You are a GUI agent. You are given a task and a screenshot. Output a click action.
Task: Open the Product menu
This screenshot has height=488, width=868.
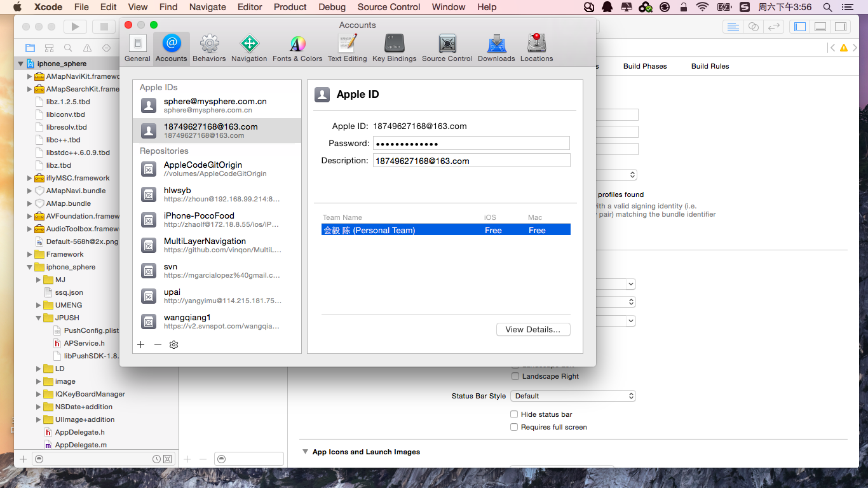click(x=290, y=7)
